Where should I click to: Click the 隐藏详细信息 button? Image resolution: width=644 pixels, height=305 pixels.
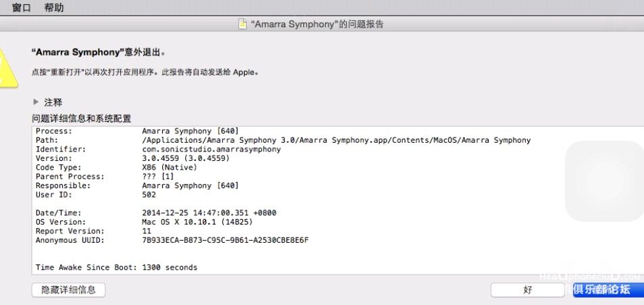pos(68,290)
